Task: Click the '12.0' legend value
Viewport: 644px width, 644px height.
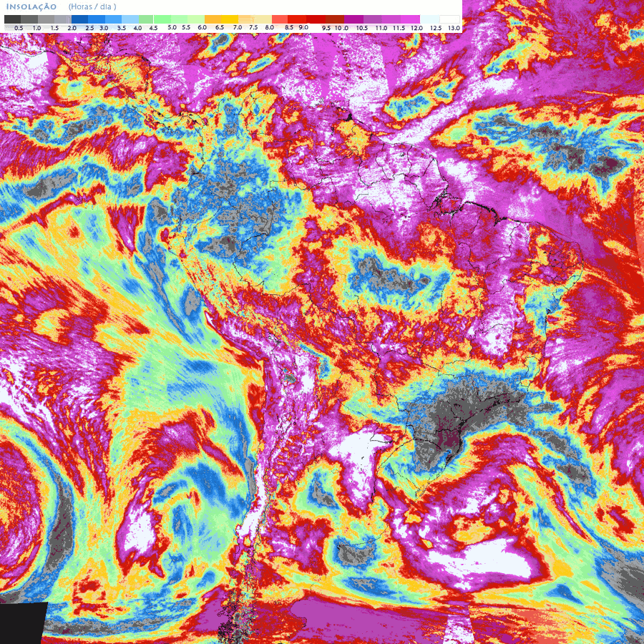Action: click(x=416, y=29)
